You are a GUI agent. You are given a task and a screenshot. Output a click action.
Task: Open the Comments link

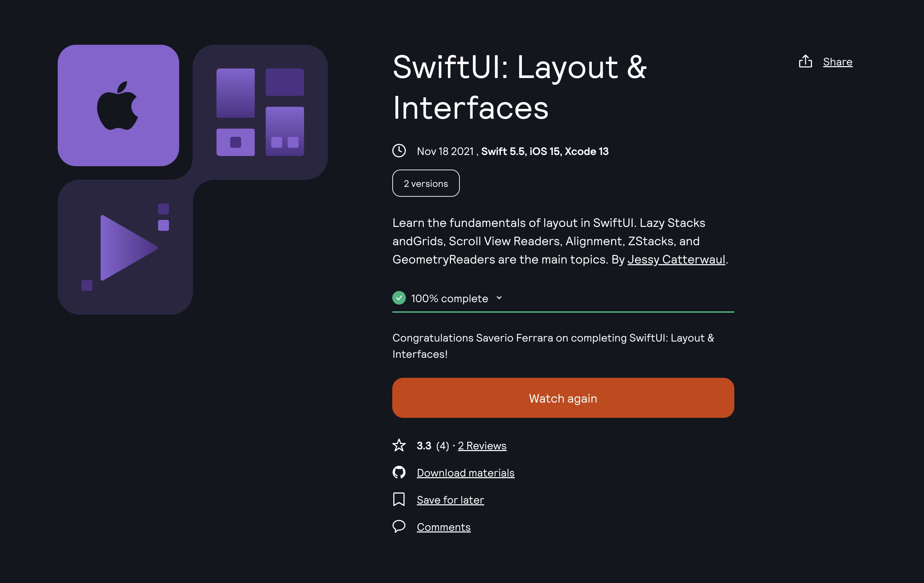coord(444,527)
